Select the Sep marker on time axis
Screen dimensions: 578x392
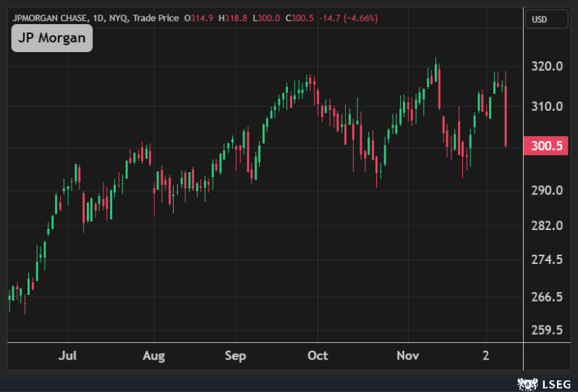[x=236, y=356]
